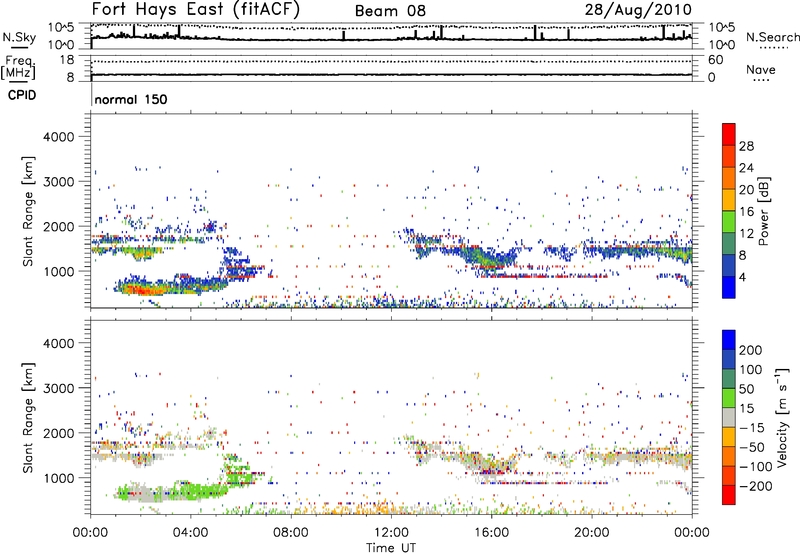Click the gray band on the Velocity color bar
Screen dimensions: 800x554
pos(729,417)
